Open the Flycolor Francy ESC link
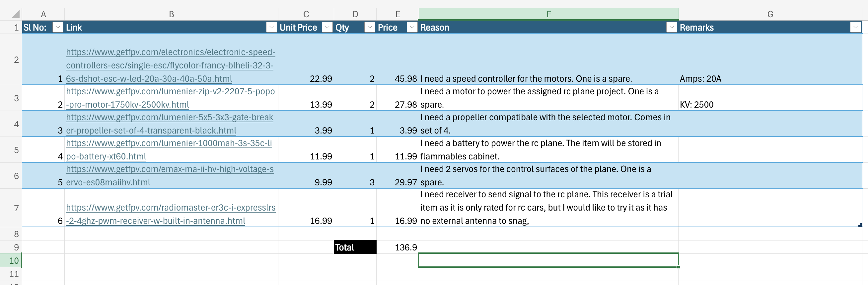This screenshot has width=868, height=285. click(170, 65)
